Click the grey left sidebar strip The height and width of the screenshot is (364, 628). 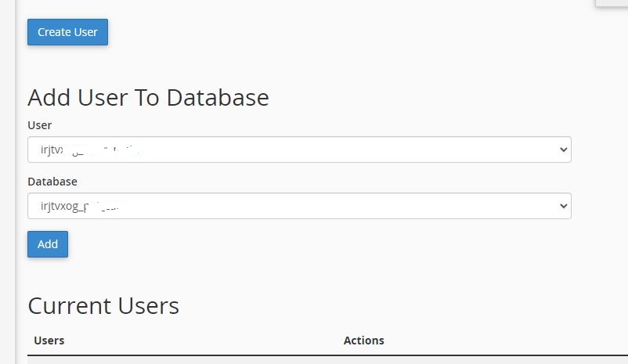(8, 182)
